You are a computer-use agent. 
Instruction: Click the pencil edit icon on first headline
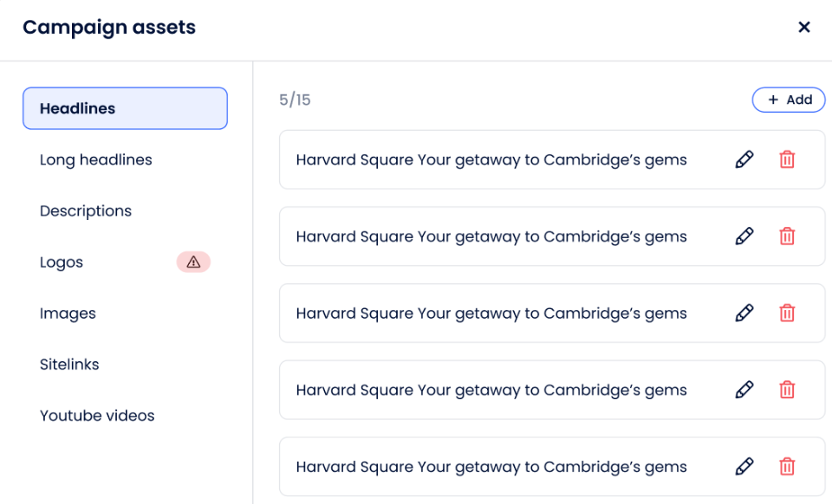point(744,159)
